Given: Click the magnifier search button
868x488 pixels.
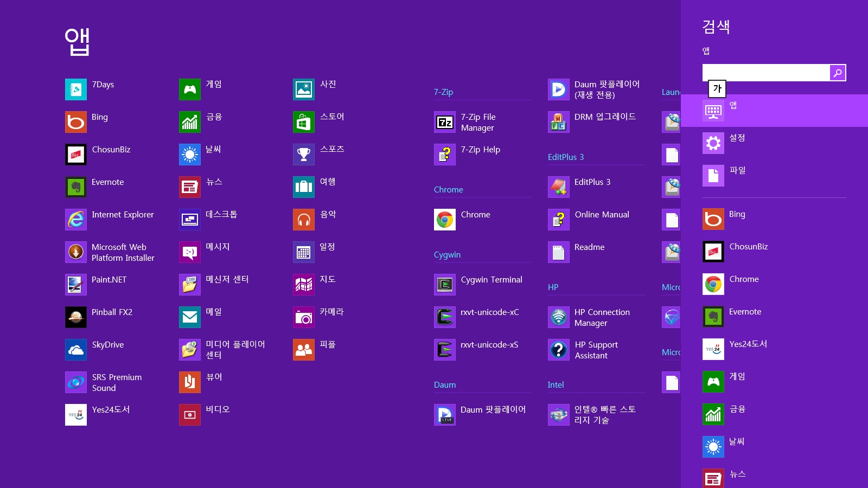Looking at the screenshot, I should pos(838,73).
